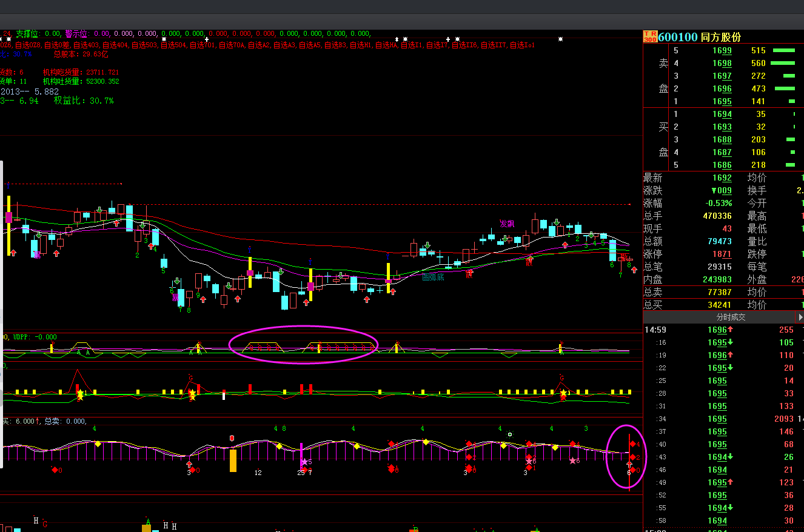Select the 总手 value 470336

716,216
